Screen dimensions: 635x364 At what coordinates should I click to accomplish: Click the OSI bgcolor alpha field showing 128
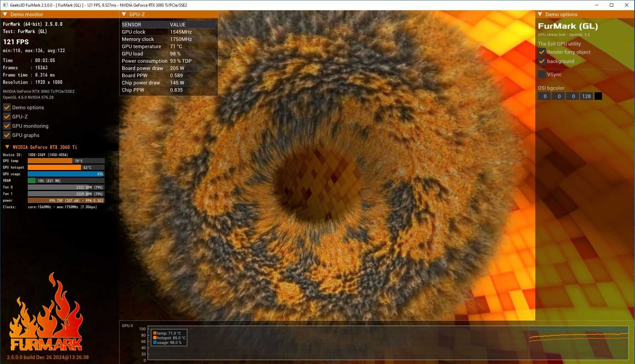(586, 96)
